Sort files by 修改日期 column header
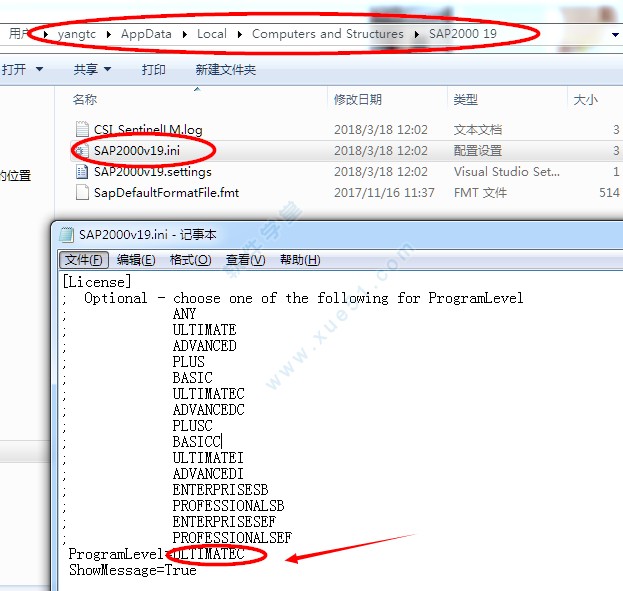Screen dimensions: 623x591 [x=358, y=100]
